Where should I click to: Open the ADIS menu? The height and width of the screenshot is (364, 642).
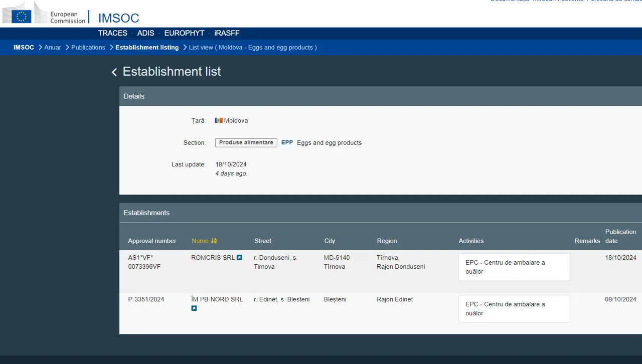[x=146, y=33]
